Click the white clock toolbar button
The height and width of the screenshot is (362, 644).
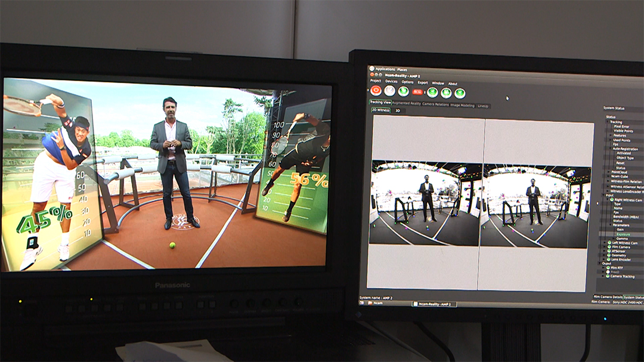389,91
